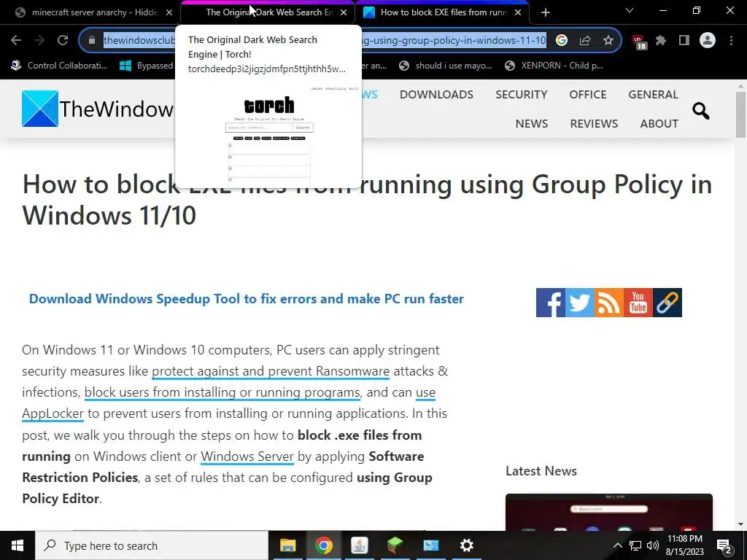Screen dimensions: 747x560
Task: Follow the AppLocker link
Action: (x=53, y=413)
